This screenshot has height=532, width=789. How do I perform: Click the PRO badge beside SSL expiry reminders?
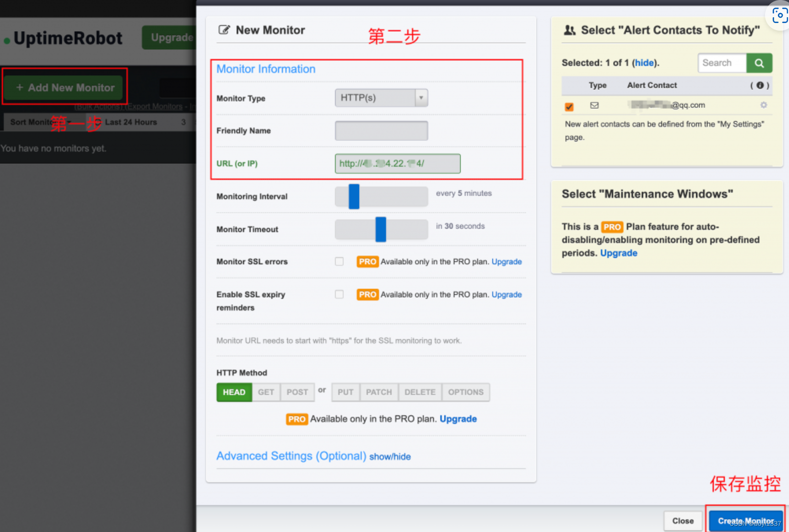368,294
